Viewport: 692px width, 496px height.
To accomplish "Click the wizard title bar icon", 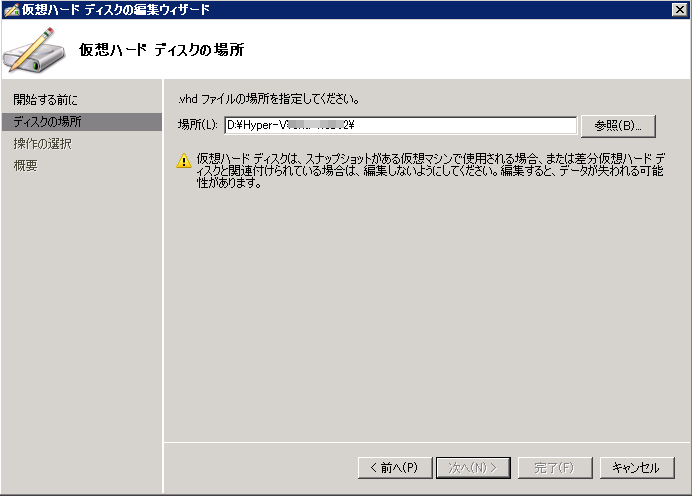I will point(11,10).
